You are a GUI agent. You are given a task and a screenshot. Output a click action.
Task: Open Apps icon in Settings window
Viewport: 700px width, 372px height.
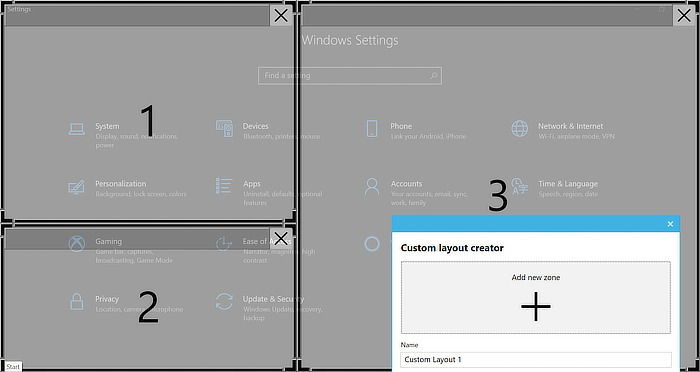[224, 186]
